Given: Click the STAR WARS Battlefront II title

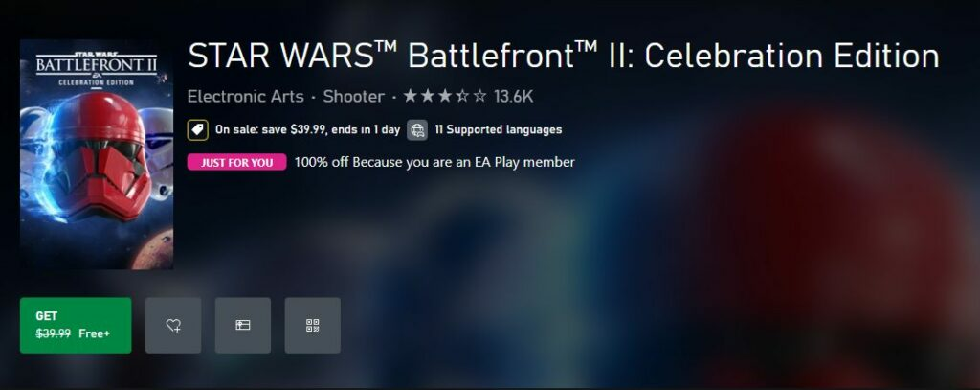Looking at the screenshot, I should [563, 56].
